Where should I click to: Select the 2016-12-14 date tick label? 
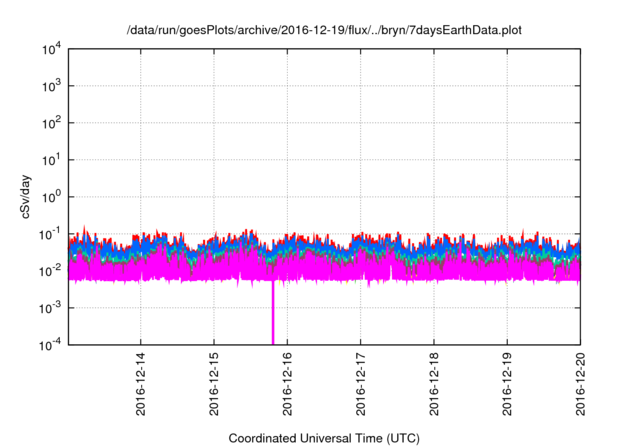tap(141, 384)
